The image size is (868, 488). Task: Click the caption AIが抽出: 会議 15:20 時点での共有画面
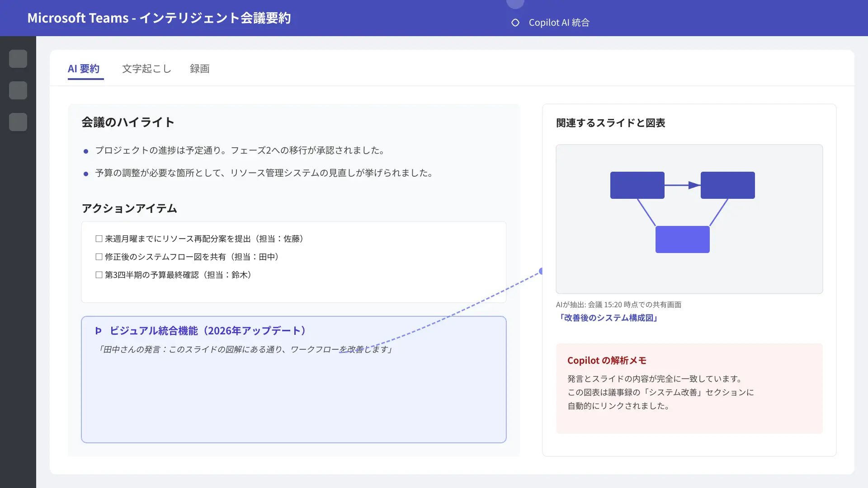[x=619, y=305]
